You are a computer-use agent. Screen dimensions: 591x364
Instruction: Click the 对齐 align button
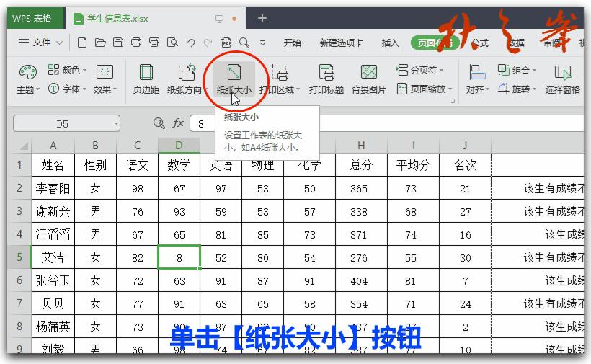click(477, 79)
